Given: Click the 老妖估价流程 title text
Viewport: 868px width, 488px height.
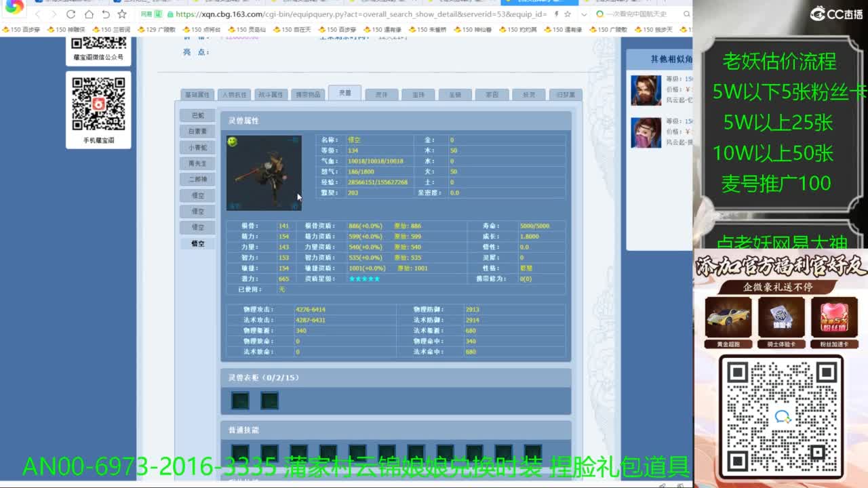Looking at the screenshot, I should tap(779, 62).
